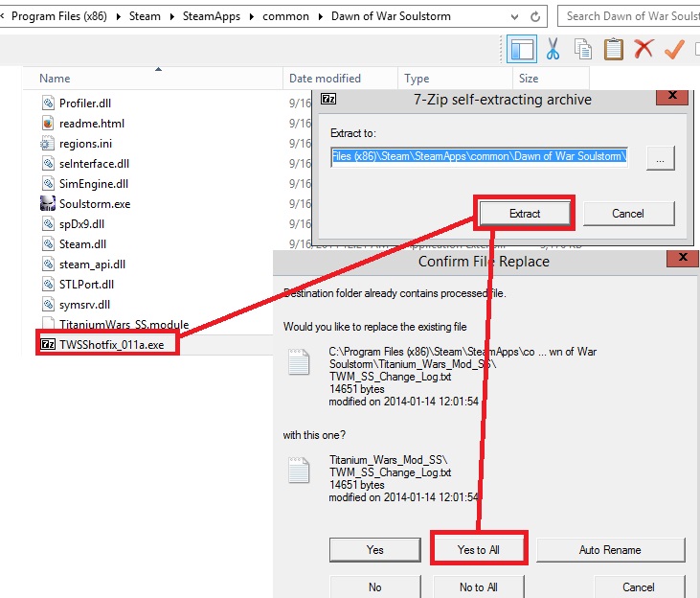Select Dawn of War Soulstorm breadcrumb
700x598 pixels.
point(391,16)
